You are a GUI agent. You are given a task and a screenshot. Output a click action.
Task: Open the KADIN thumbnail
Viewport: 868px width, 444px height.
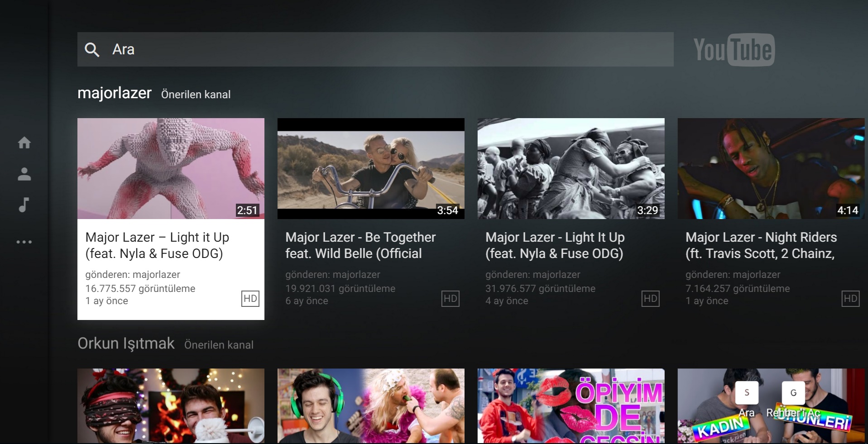(771, 406)
